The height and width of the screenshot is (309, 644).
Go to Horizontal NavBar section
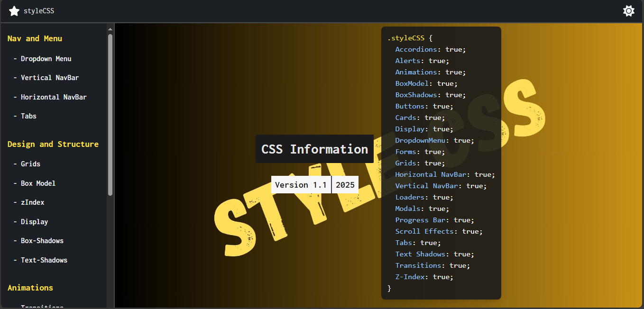53,97
